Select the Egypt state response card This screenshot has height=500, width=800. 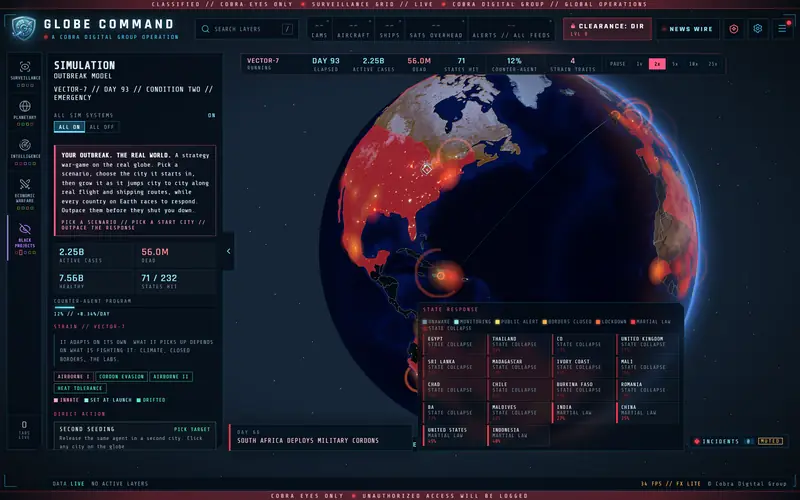tap(454, 344)
